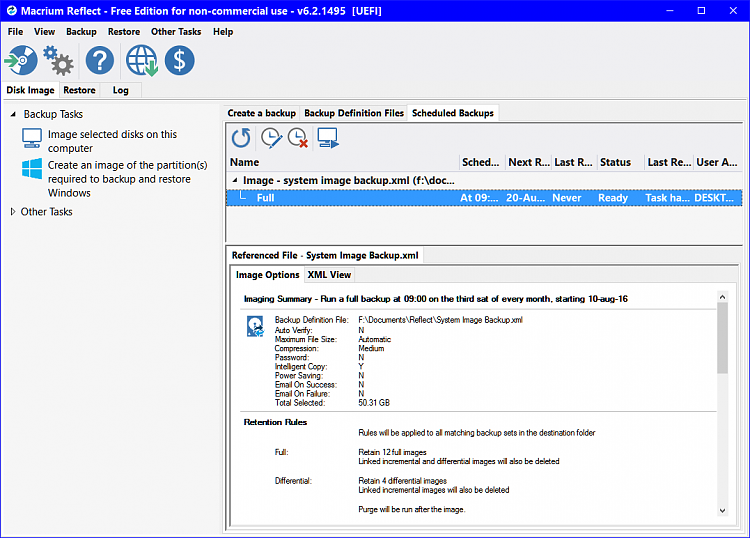The image size is (750, 538).
Task: Open settings via the gears icon
Action: point(58,60)
